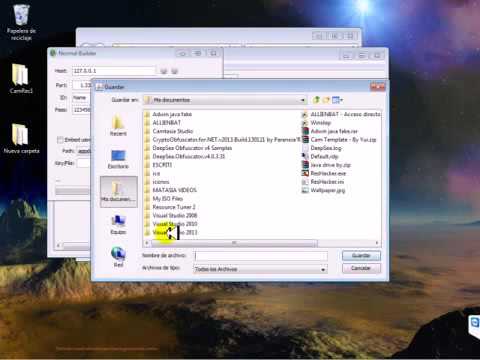Screen dimensions: 480x360
Task: Open the Recent places shortcut
Action: coord(118,125)
